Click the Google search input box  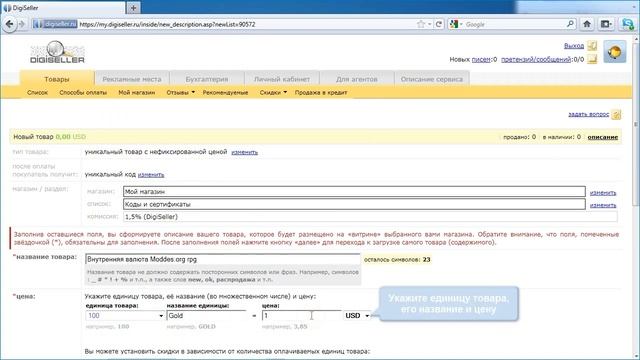[515, 24]
